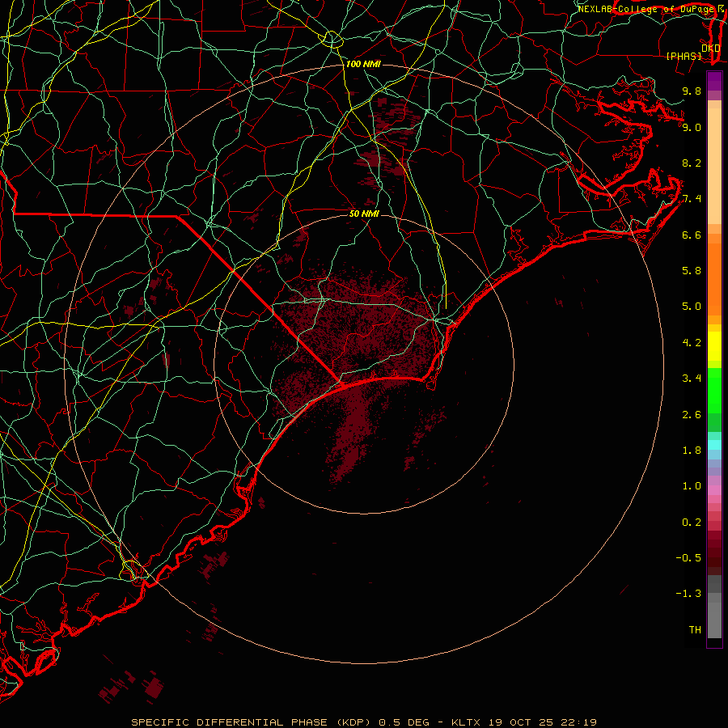Click the cyan swatch near 1.8
Screen dimensions: 728x728
coord(714,444)
